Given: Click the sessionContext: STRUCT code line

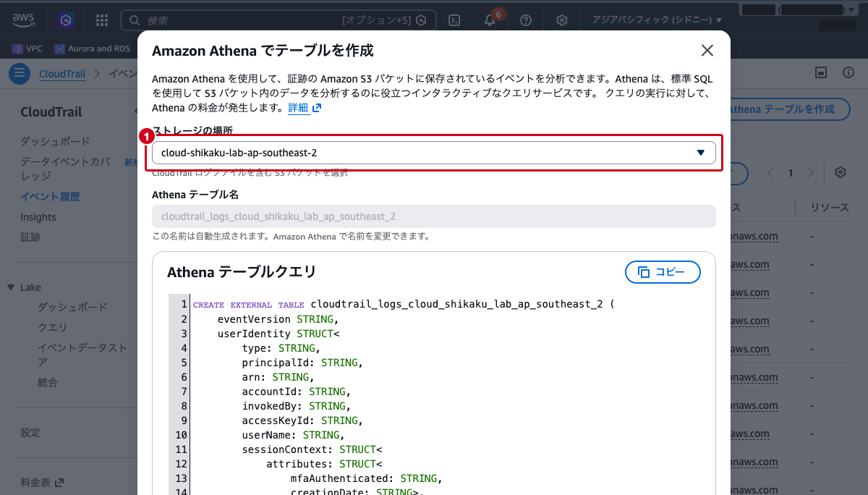Looking at the screenshot, I should [312, 449].
